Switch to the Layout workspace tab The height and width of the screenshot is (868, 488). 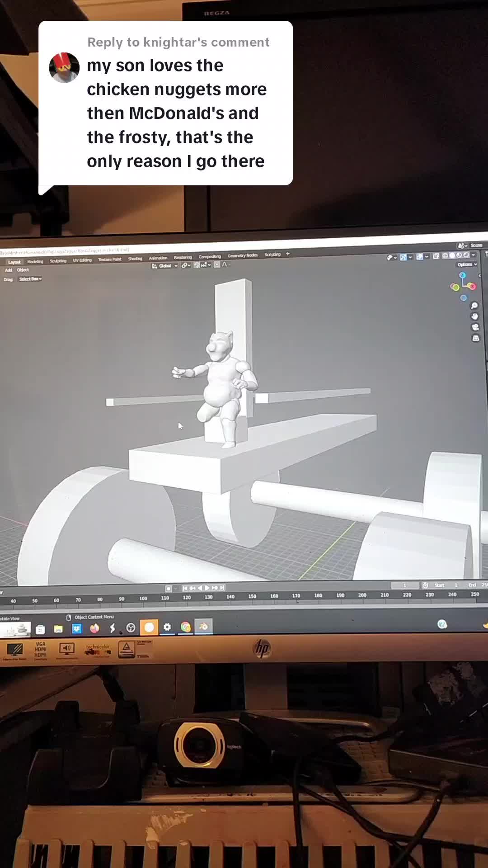[14, 262]
